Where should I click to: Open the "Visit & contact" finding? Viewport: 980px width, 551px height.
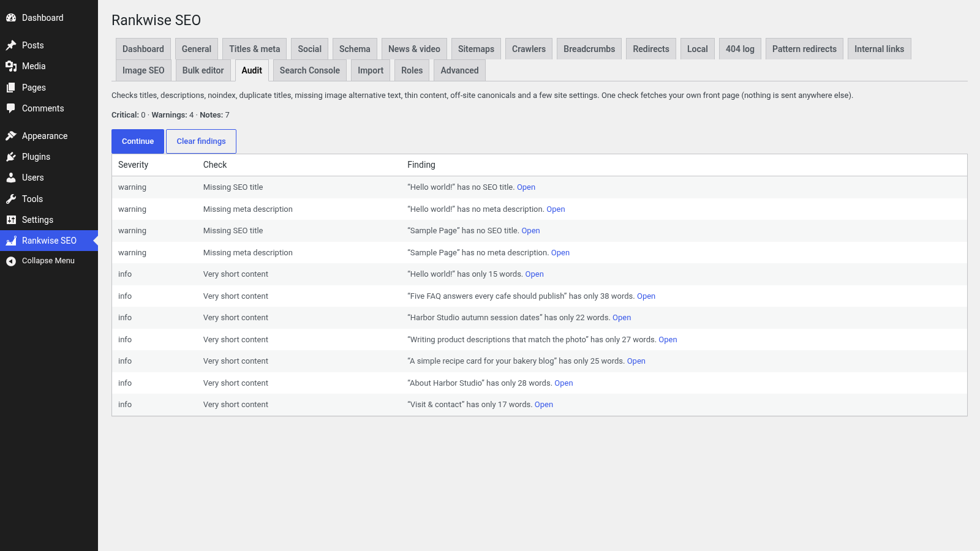[x=544, y=405]
